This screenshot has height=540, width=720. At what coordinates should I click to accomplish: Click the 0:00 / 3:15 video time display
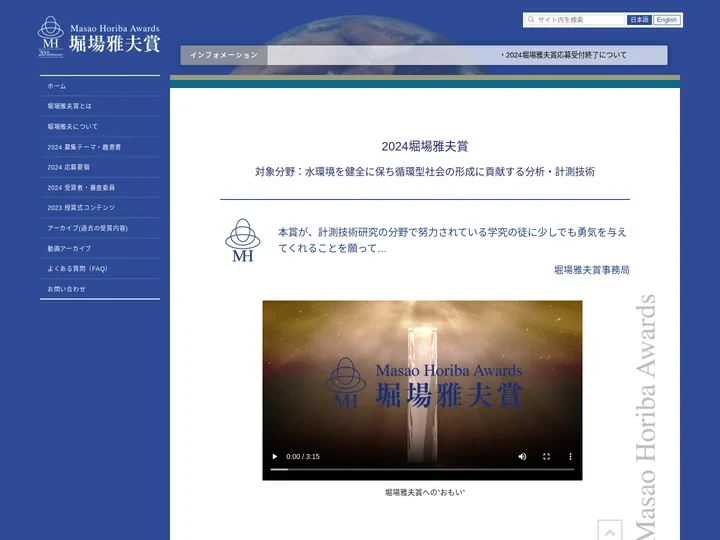[303, 456]
